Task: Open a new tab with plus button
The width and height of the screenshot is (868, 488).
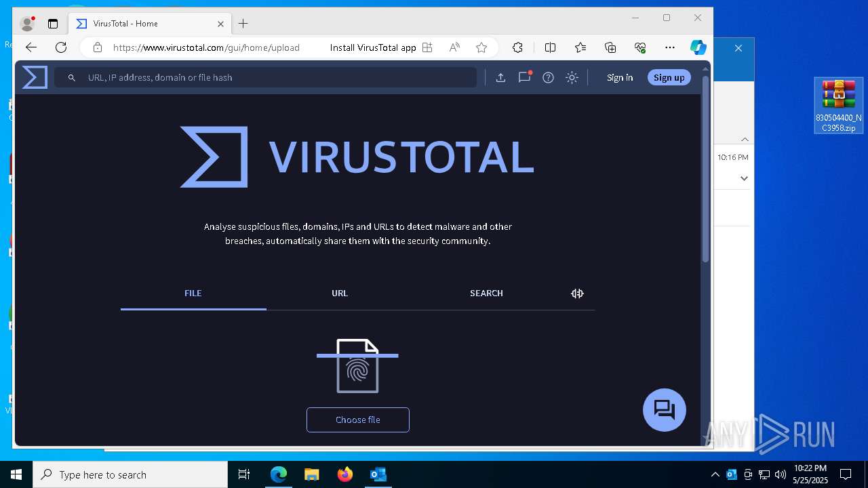Action: 243,24
